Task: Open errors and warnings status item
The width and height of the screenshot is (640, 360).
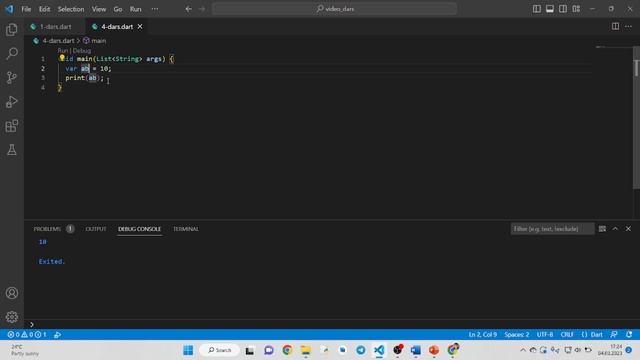Action: [x=27, y=335]
